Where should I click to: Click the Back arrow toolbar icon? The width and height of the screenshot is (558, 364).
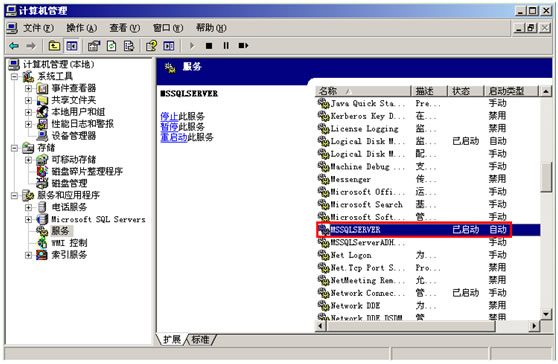[x=14, y=46]
